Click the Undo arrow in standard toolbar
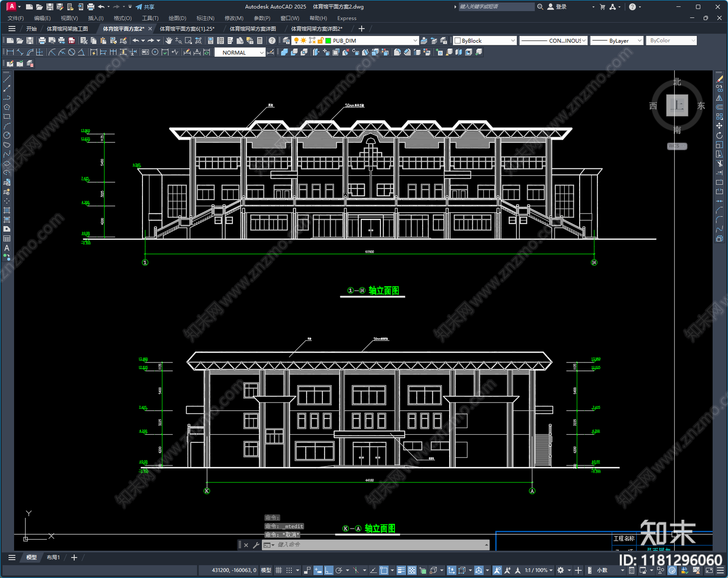 tap(136, 41)
